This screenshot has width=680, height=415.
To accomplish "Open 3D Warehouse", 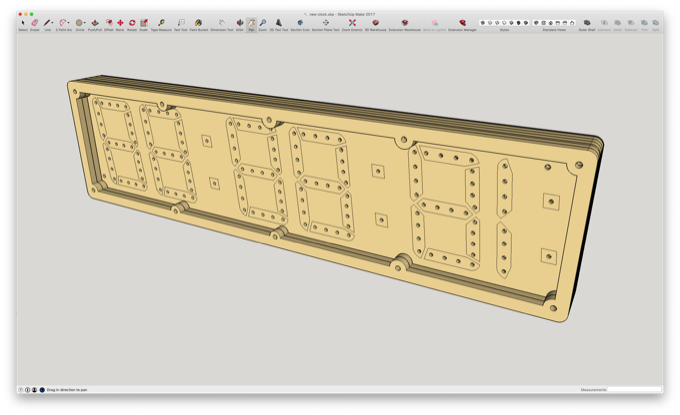I will tap(376, 23).
